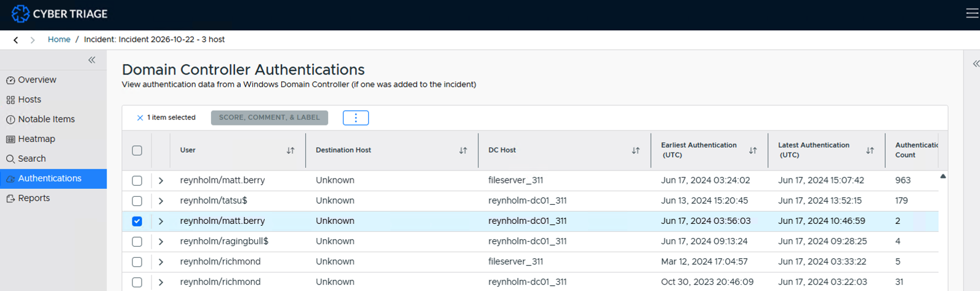The height and width of the screenshot is (291, 980).
Task: Click the Authentication Count column header
Action: tap(916, 150)
